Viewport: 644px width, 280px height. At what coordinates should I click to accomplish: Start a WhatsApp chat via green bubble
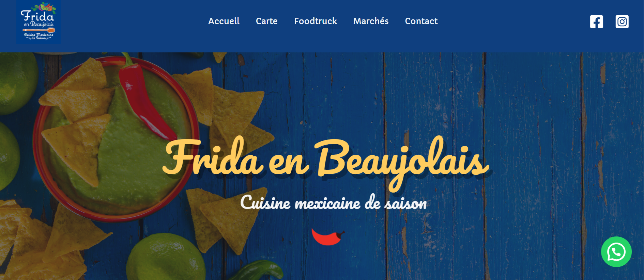pos(616,252)
